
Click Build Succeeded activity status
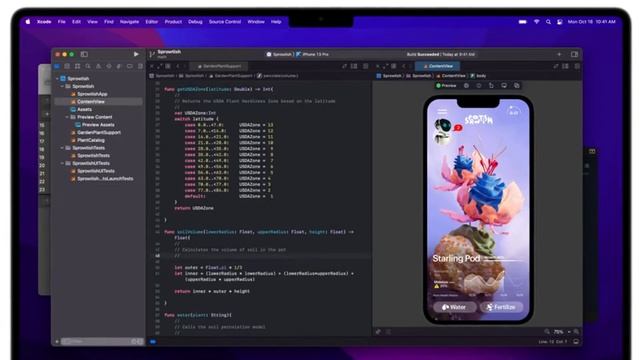[441, 54]
